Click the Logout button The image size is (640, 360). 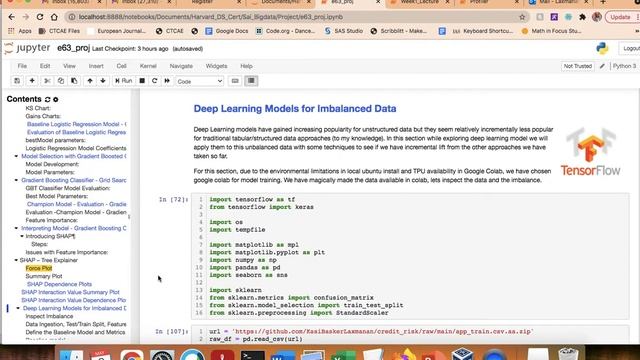coord(631,49)
